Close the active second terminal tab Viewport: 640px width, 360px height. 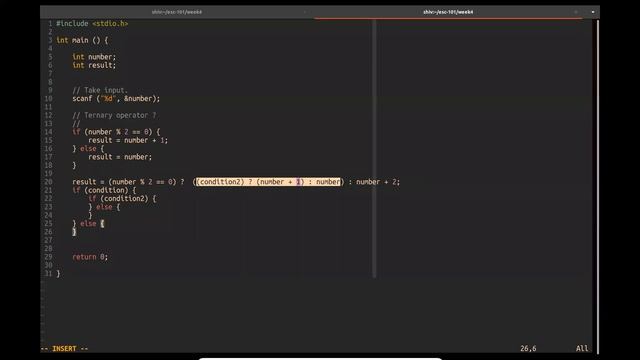(x=576, y=12)
